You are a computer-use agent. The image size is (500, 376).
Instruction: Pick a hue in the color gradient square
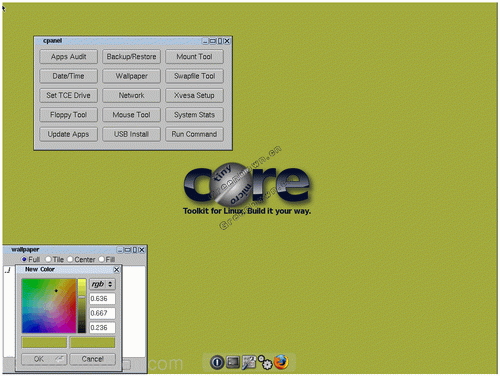pyautogui.click(x=49, y=306)
